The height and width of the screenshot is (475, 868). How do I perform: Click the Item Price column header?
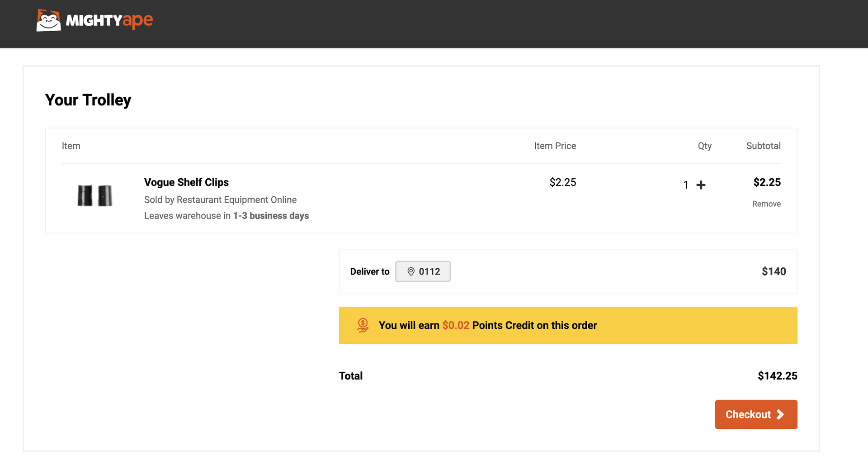(555, 146)
